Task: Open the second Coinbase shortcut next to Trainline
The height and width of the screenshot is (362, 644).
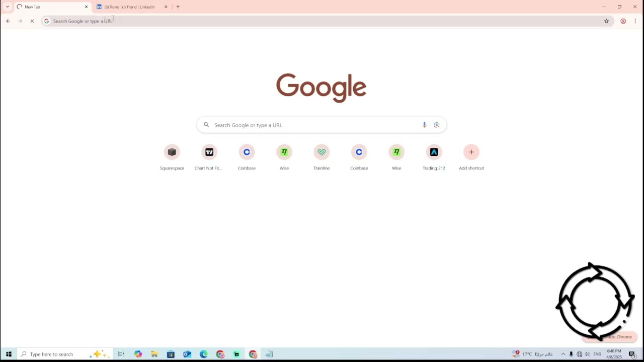Action: coord(359,157)
